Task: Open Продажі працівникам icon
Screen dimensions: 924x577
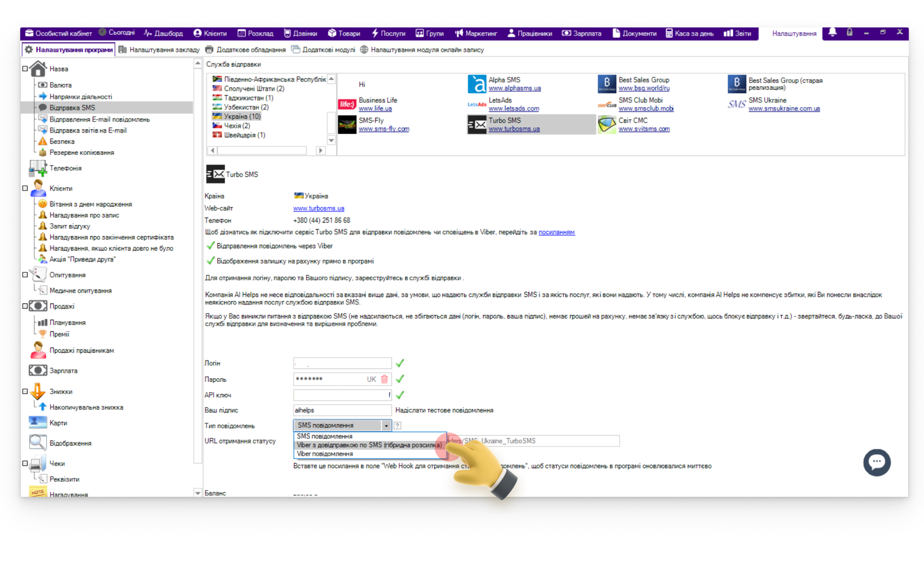Action: coord(38,350)
